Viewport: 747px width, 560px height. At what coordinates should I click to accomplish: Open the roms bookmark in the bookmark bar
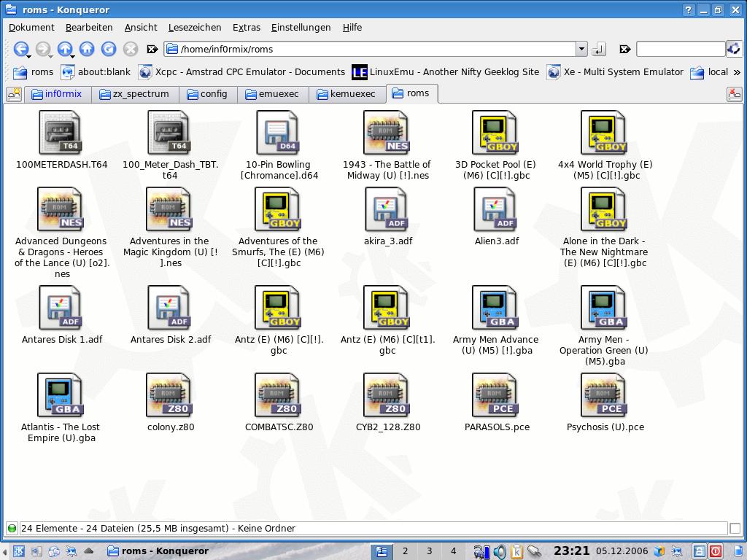33,72
